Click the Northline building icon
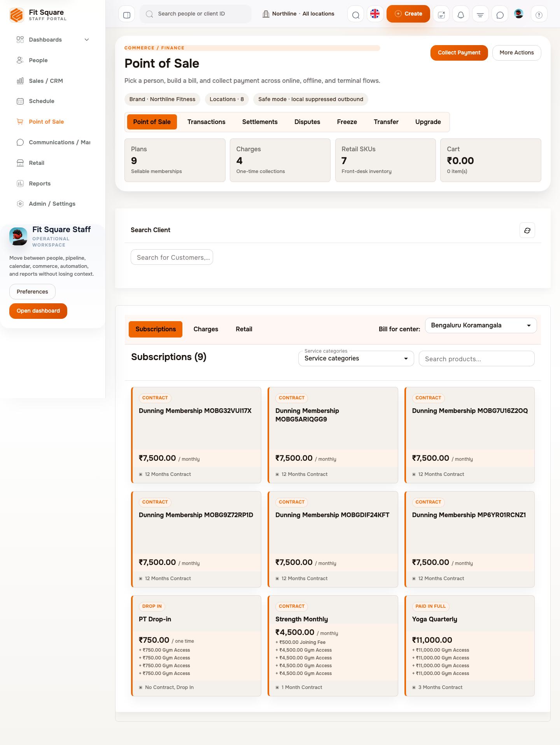The width and height of the screenshot is (560, 745). coord(266,14)
